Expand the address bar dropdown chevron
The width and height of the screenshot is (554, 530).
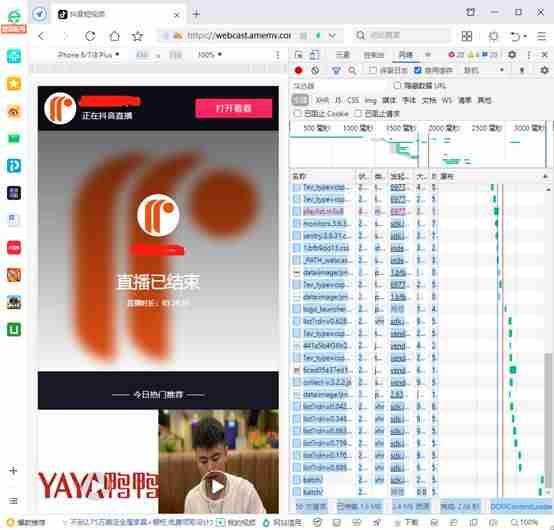332,36
